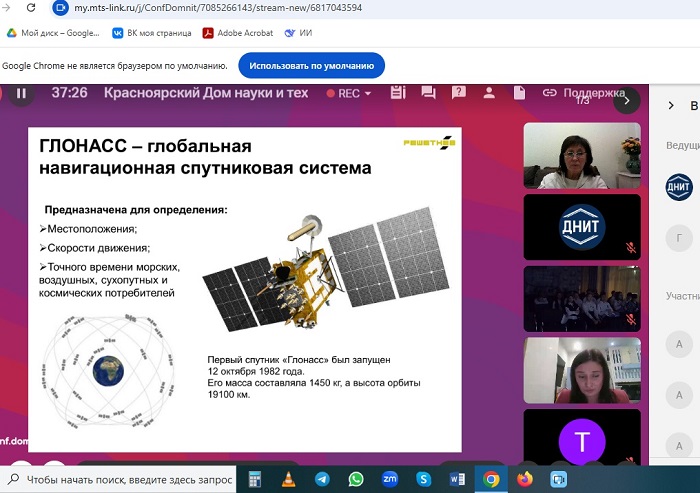Viewport: 700px width, 493px height.
Task: Show next video page with arrow button
Action: click(626, 100)
